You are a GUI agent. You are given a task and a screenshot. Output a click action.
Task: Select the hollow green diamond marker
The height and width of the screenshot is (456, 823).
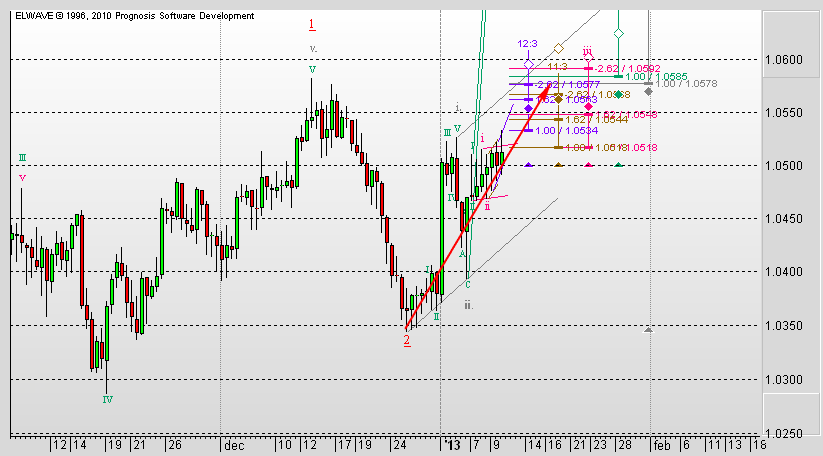pos(618,34)
